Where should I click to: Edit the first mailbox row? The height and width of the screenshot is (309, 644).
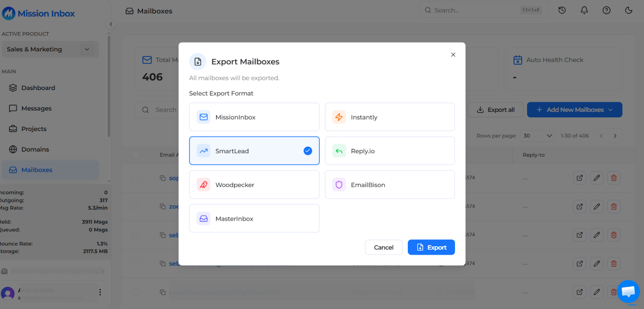click(x=597, y=178)
